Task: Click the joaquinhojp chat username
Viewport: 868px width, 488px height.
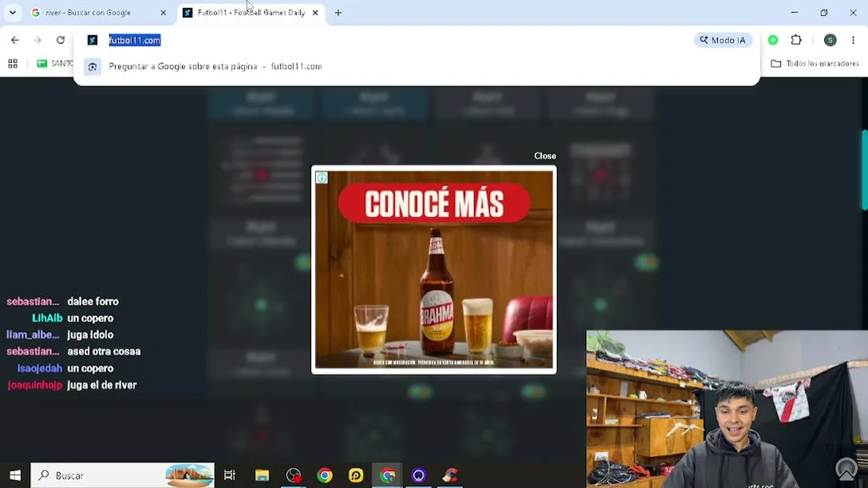Action: click(35, 385)
